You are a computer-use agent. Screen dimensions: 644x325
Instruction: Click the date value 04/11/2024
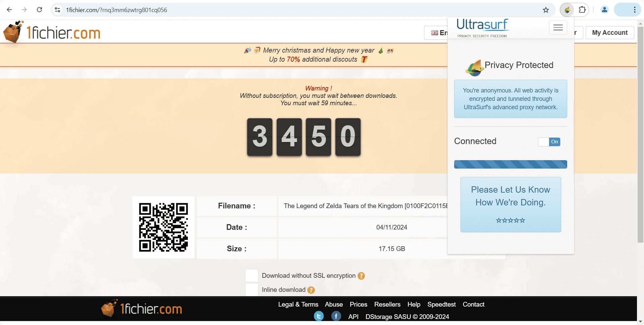click(392, 227)
